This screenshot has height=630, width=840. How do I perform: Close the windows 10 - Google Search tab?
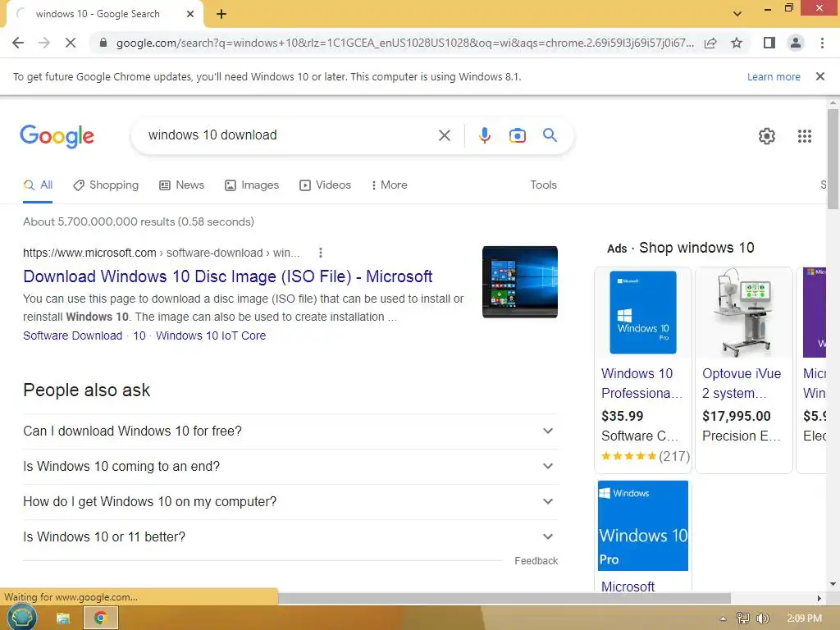pos(190,14)
